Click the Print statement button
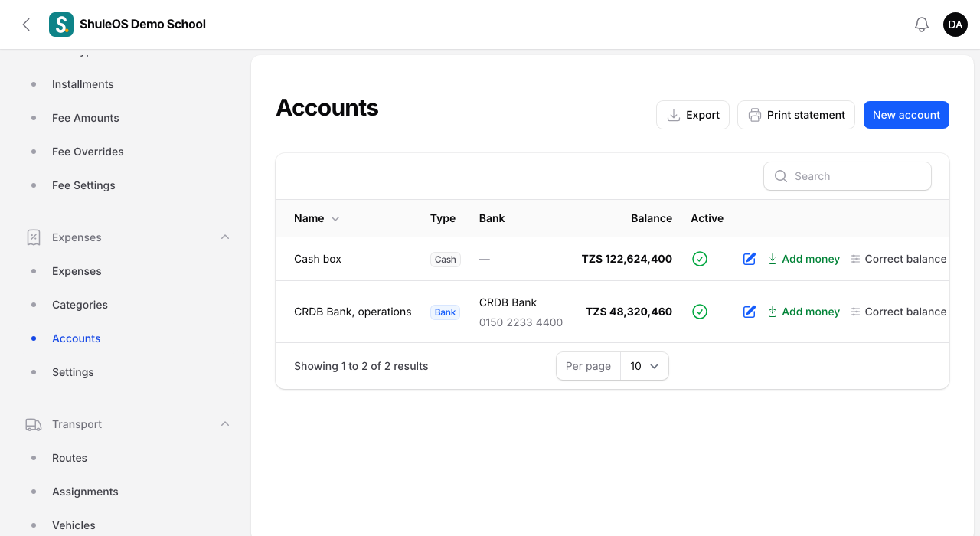The height and width of the screenshot is (536, 980). click(x=796, y=115)
